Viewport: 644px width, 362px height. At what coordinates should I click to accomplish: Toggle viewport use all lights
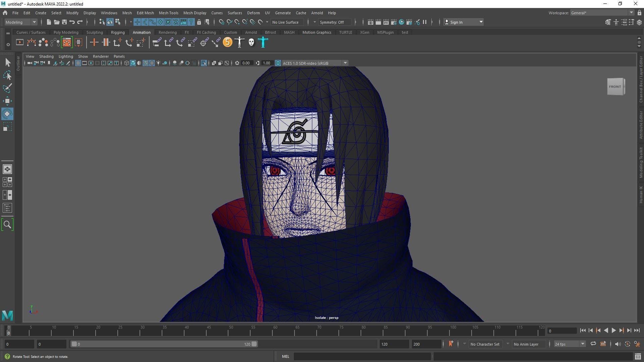tap(158, 63)
